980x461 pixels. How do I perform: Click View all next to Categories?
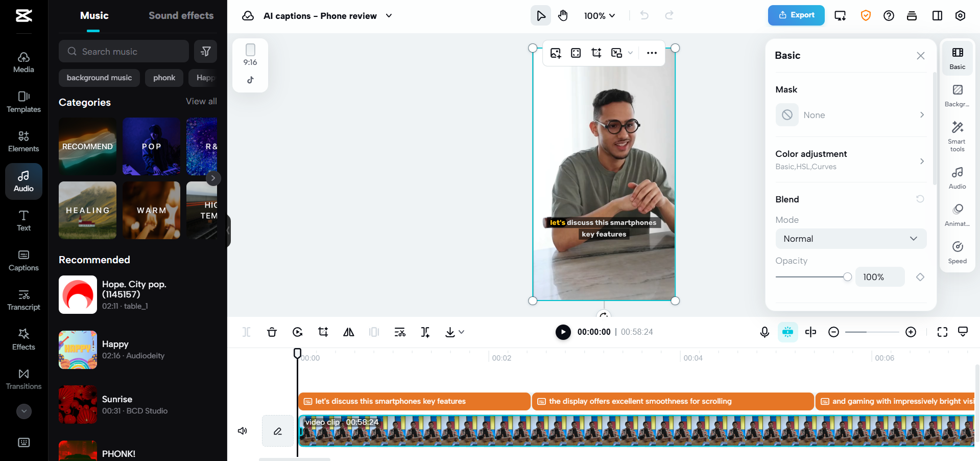pyautogui.click(x=201, y=101)
